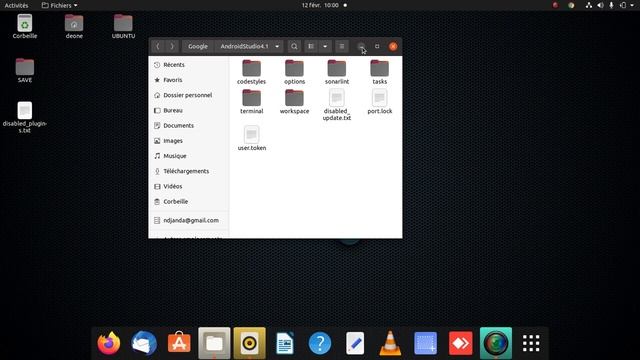The width and height of the screenshot is (640, 360).
Task: Open the Documents sidebar entry
Action: (189, 126)
